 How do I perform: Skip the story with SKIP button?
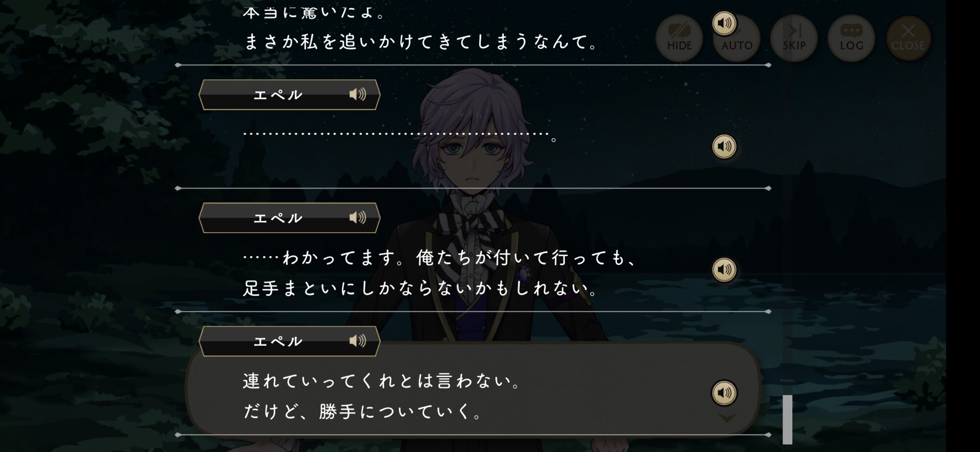(x=794, y=38)
